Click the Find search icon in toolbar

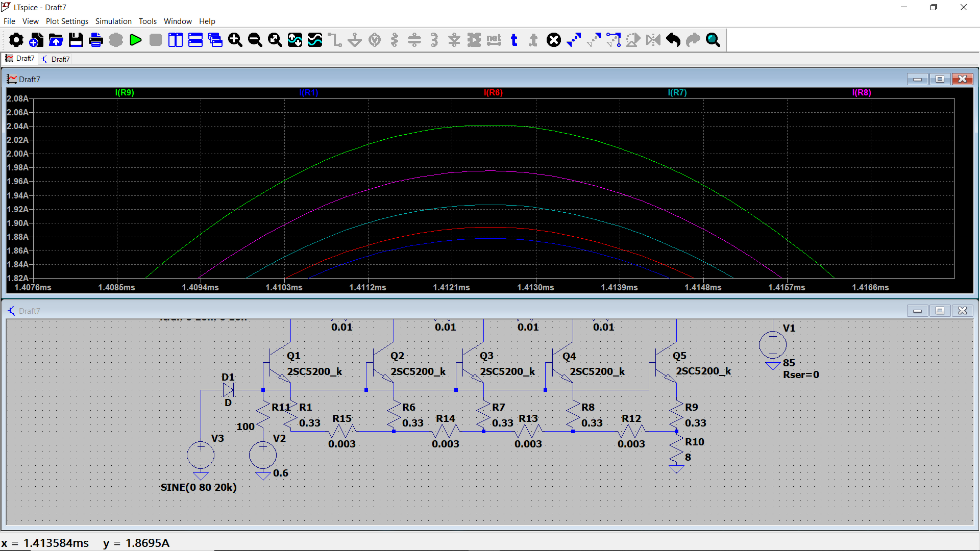713,40
